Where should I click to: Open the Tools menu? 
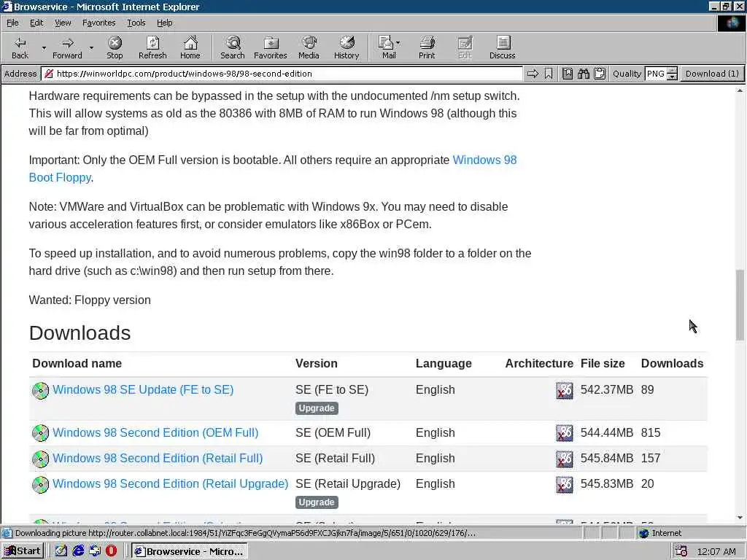tap(136, 23)
